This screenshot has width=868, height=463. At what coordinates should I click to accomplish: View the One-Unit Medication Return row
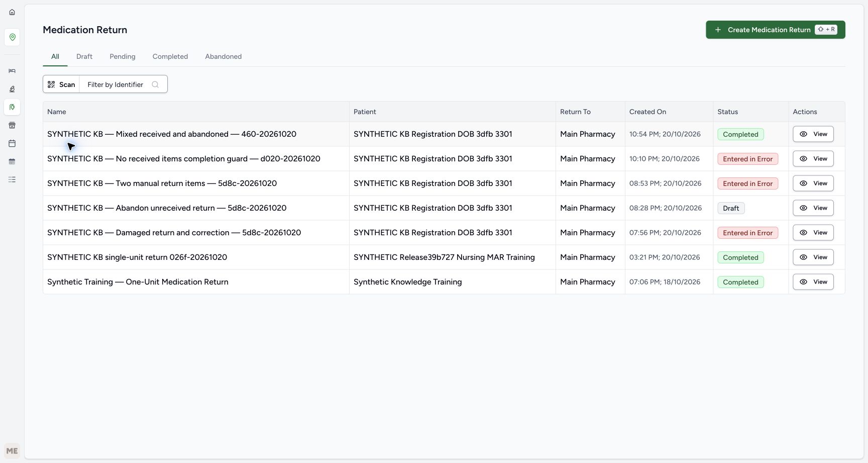(x=813, y=282)
